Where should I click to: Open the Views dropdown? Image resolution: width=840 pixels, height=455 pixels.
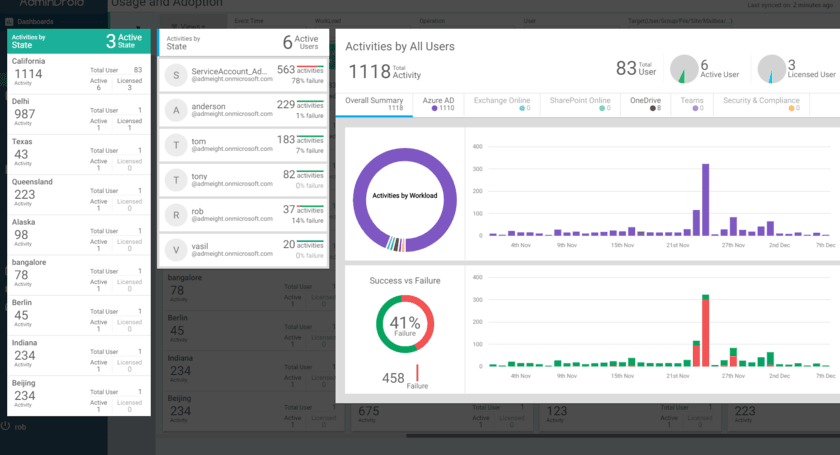pyautogui.click(x=194, y=26)
